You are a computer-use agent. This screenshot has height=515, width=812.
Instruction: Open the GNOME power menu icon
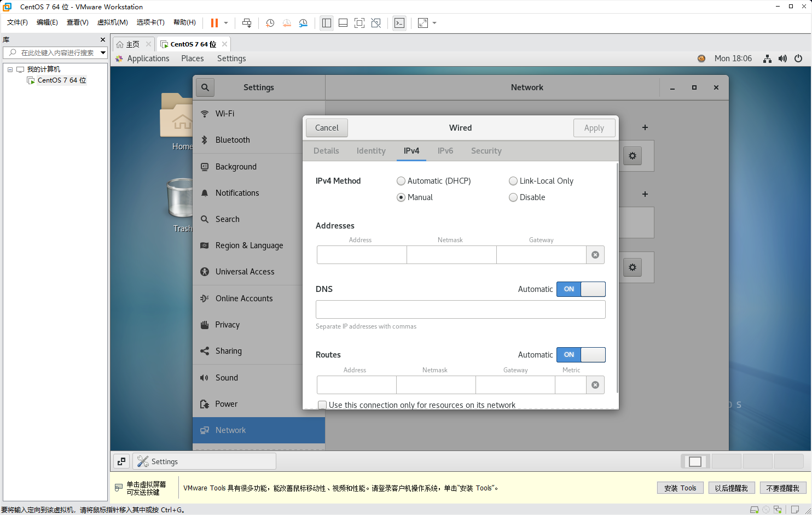(798, 58)
